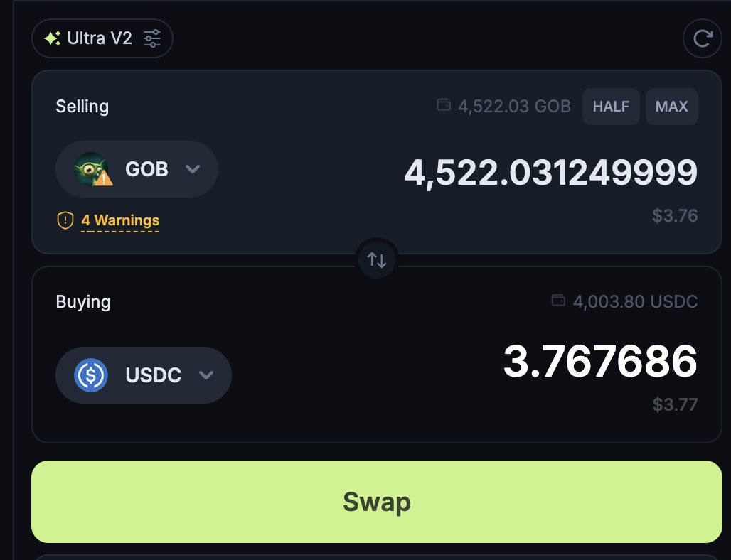
Task: Select MAX GOB balance
Action: coord(671,106)
